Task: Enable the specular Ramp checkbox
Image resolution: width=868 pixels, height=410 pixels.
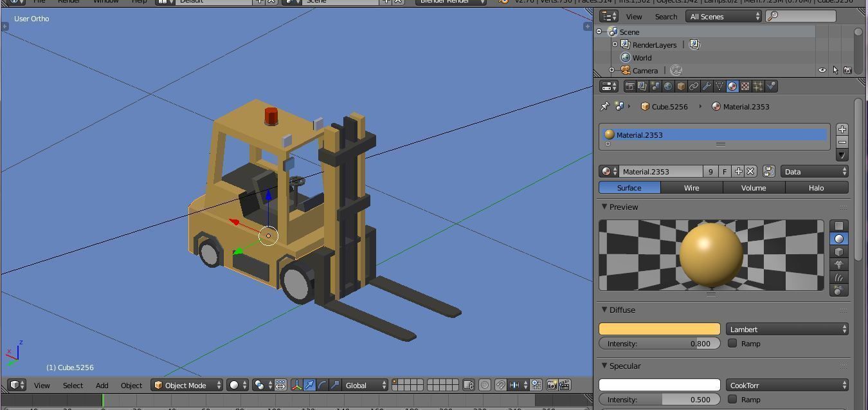Action: click(x=732, y=399)
